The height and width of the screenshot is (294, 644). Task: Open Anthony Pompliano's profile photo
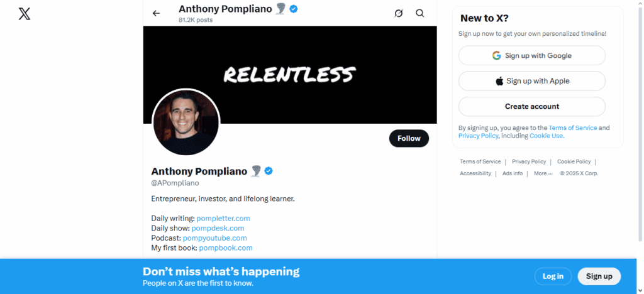tap(186, 122)
